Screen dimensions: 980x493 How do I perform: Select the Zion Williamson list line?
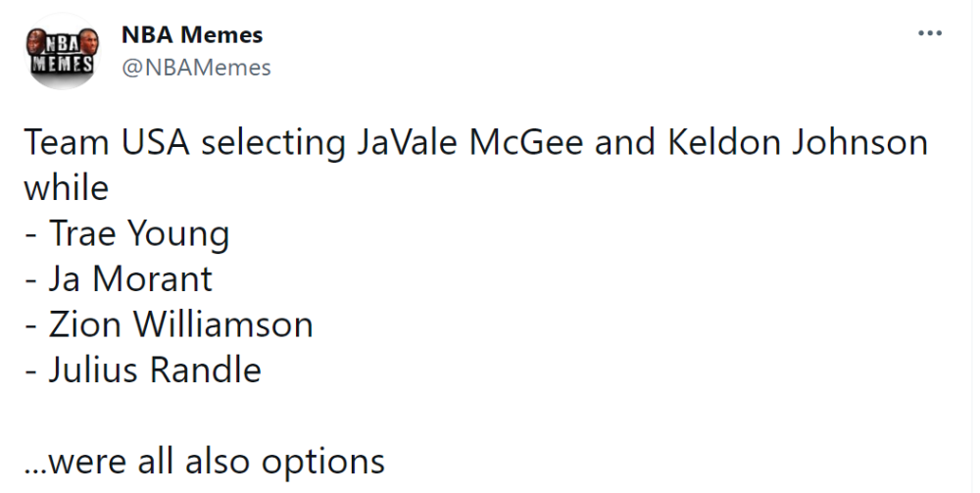(169, 324)
